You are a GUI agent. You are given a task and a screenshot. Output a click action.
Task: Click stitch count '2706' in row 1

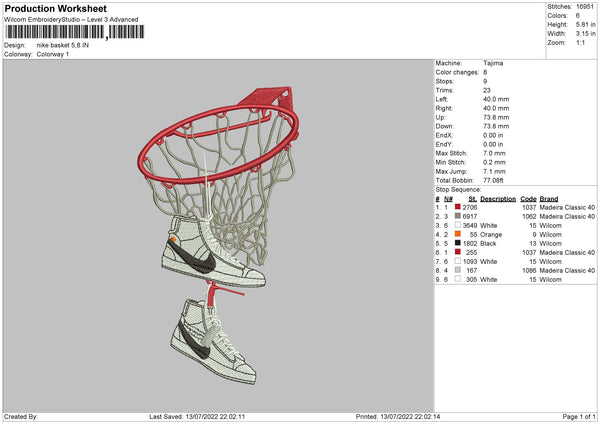470,207
